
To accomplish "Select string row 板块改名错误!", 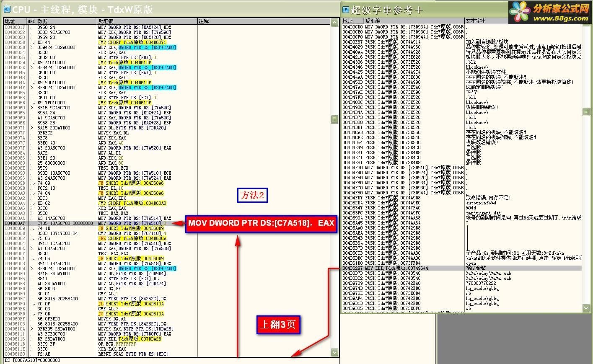I will point(462,142).
